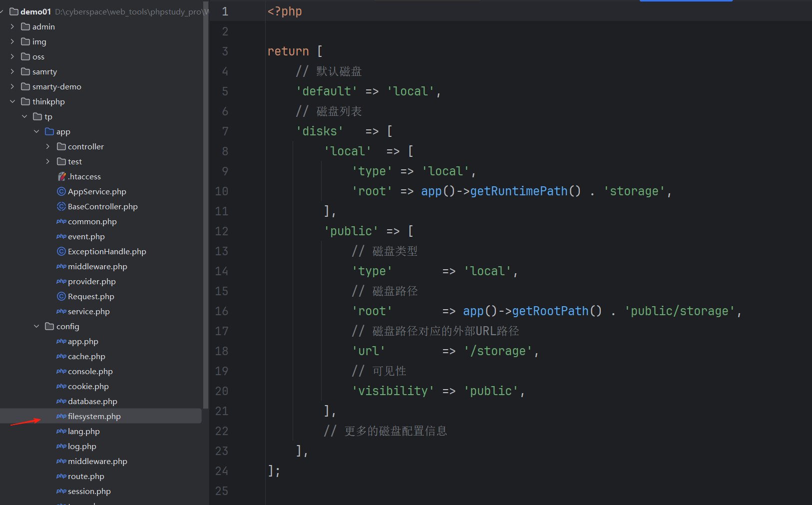
Task: Collapse the config folder chevron
Action: point(36,326)
